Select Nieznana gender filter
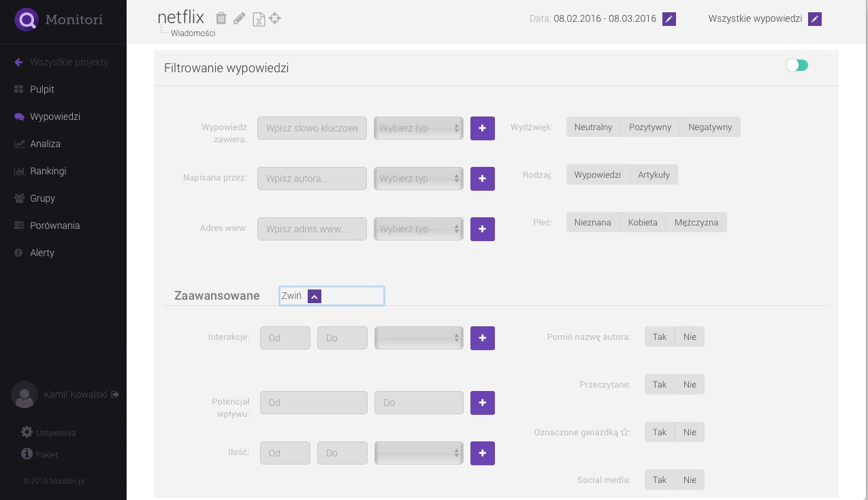Screen dimensions: 868x500 pyautogui.click(x=593, y=222)
